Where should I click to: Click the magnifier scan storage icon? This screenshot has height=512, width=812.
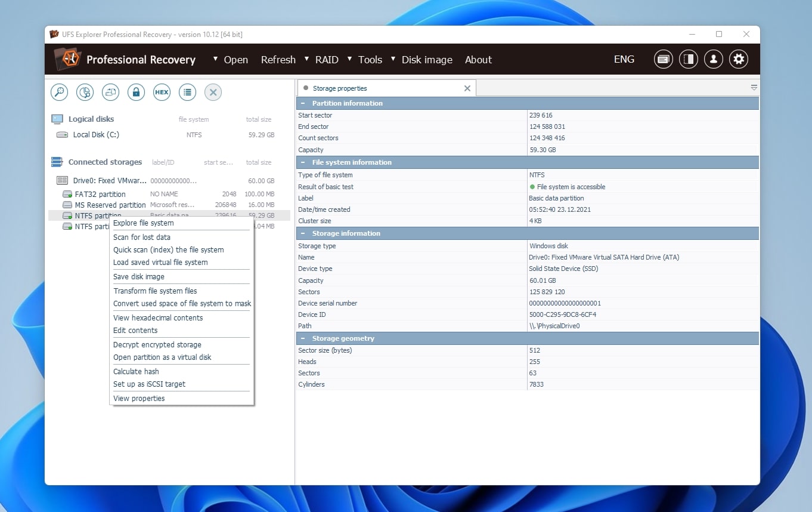(59, 92)
